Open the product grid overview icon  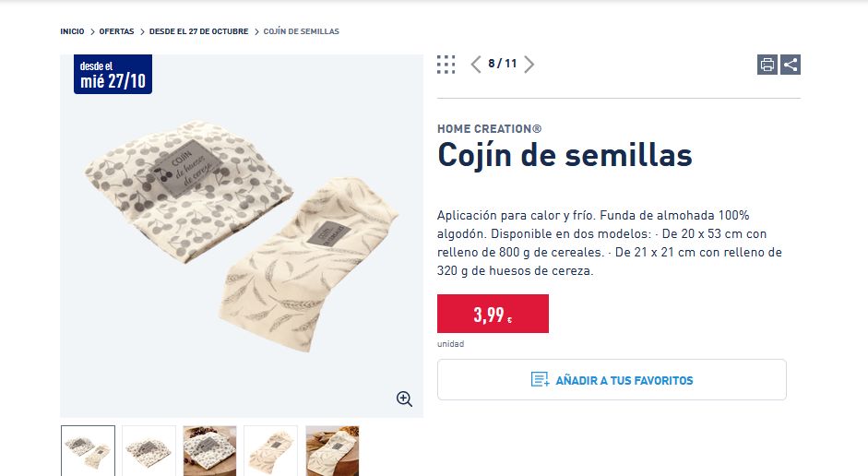tap(446, 65)
